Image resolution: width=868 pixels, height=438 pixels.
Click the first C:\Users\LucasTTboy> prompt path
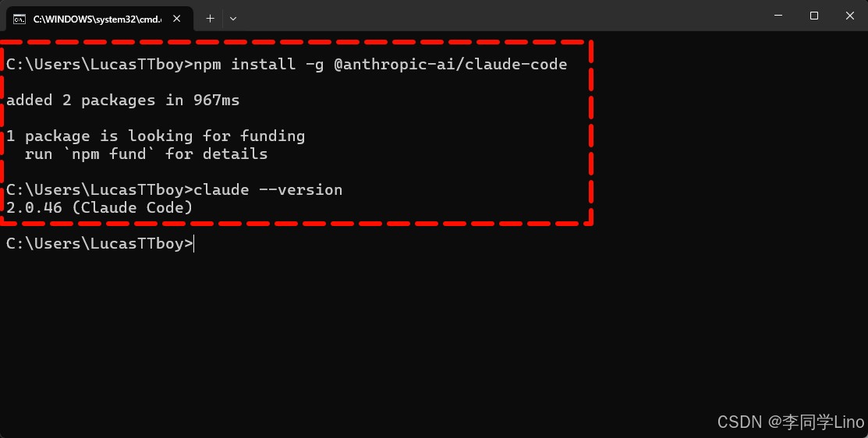pyautogui.click(x=100, y=64)
